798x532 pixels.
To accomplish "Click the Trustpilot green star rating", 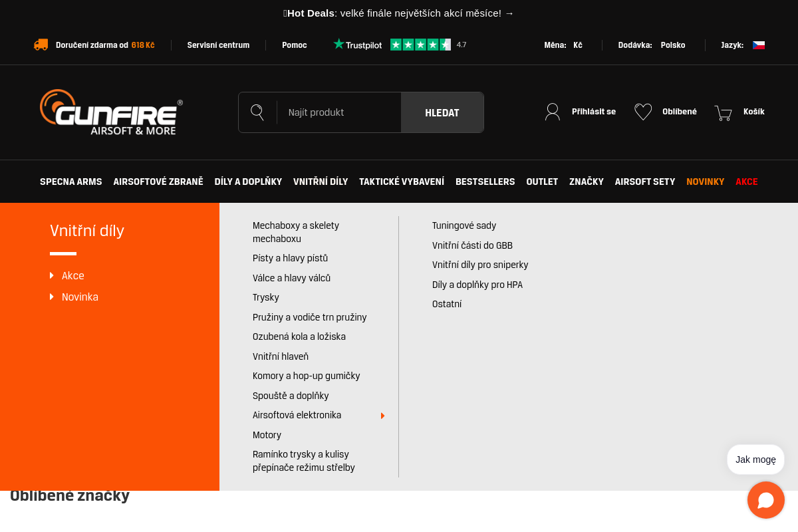I will point(420,45).
